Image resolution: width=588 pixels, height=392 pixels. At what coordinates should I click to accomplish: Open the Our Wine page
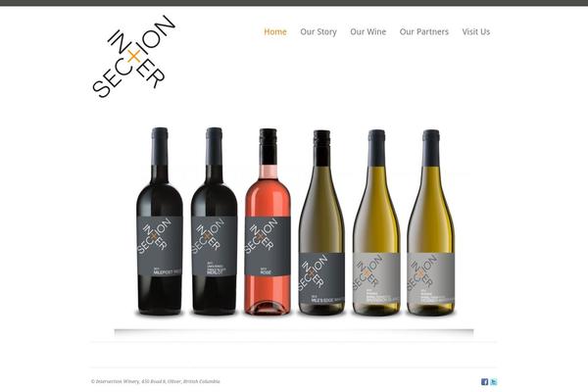pos(367,32)
